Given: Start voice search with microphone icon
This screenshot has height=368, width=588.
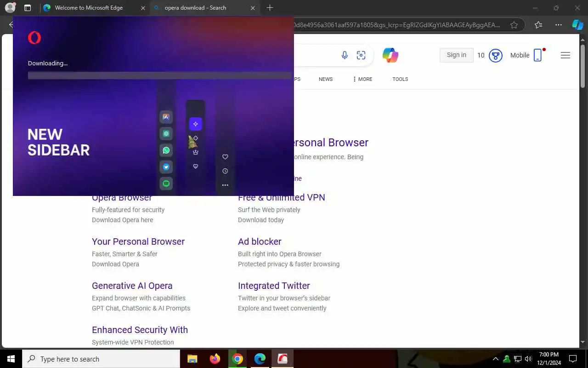Looking at the screenshot, I should tap(345, 55).
